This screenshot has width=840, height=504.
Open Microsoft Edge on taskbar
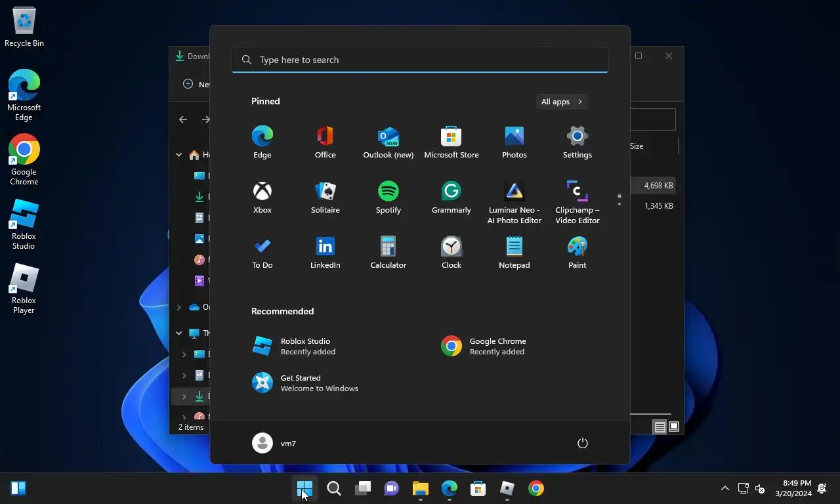(x=449, y=488)
